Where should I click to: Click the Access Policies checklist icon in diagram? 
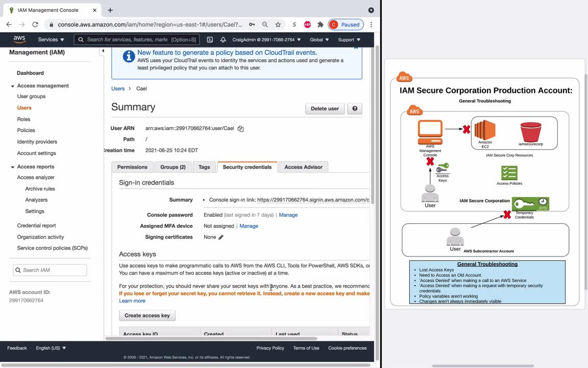click(x=509, y=173)
